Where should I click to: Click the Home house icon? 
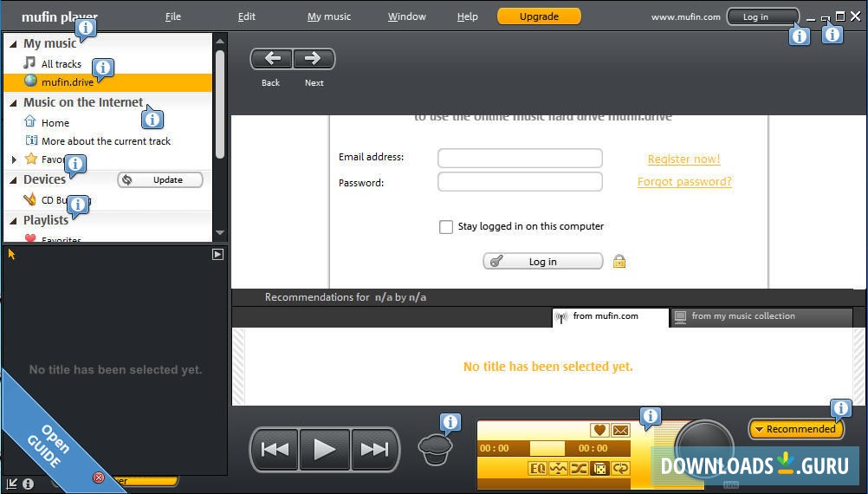click(x=30, y=121)
